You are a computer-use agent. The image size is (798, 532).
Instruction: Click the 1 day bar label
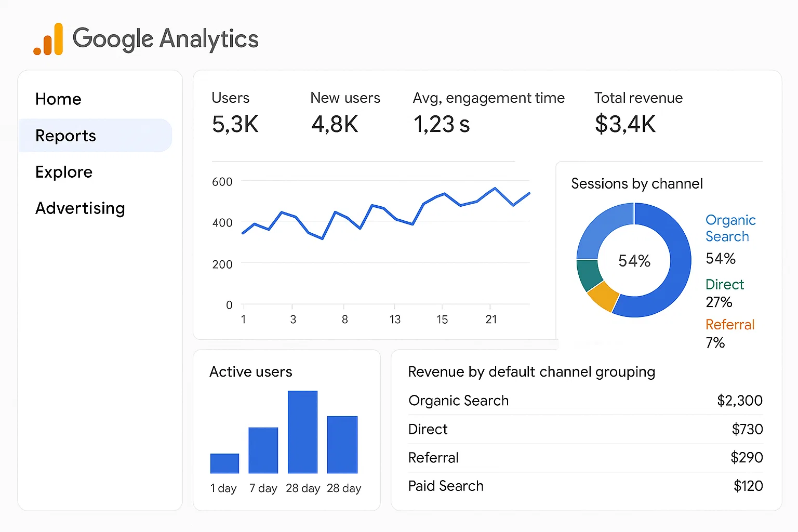[223, 488]
